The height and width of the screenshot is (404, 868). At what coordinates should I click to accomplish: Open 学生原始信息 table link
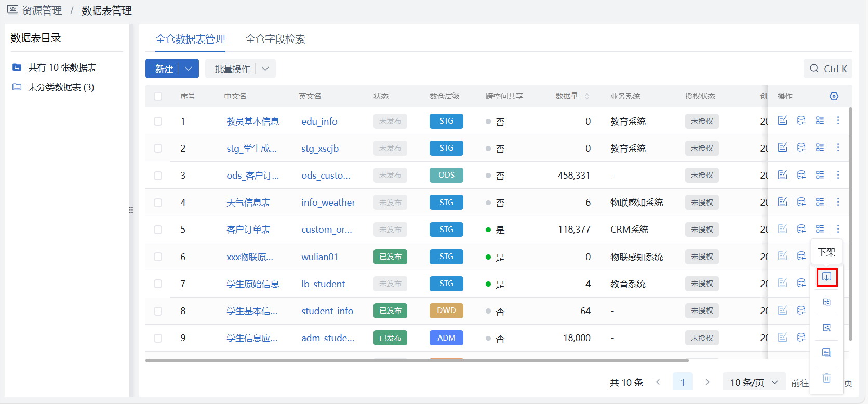[x=252, y=284]
